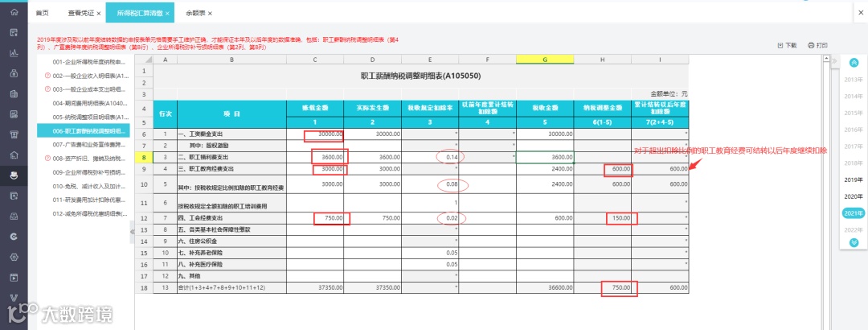Select year 2019年
The height and width of the screenshot is (330, 868).
click(x=853, y=179)
